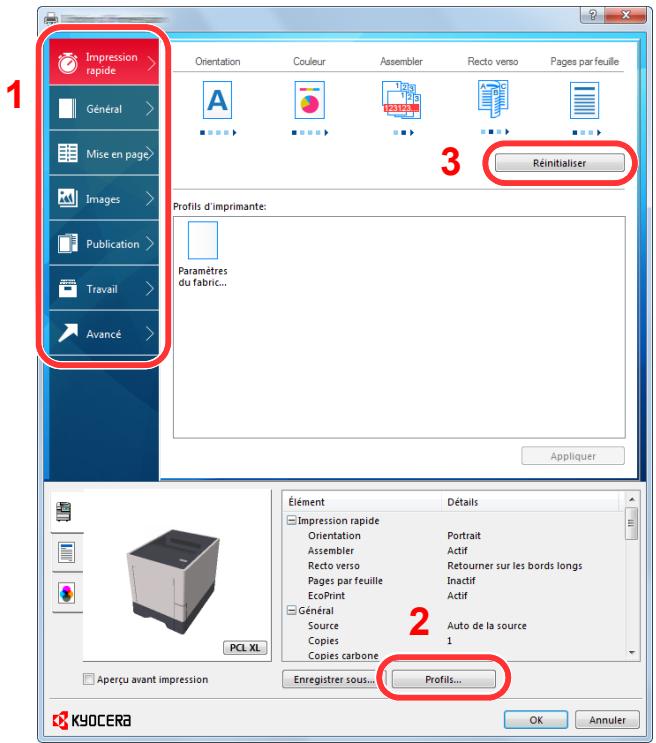Screen dimensions: 656x743
Task: Click the Appliquer button
Action: [x=573, y=456]
